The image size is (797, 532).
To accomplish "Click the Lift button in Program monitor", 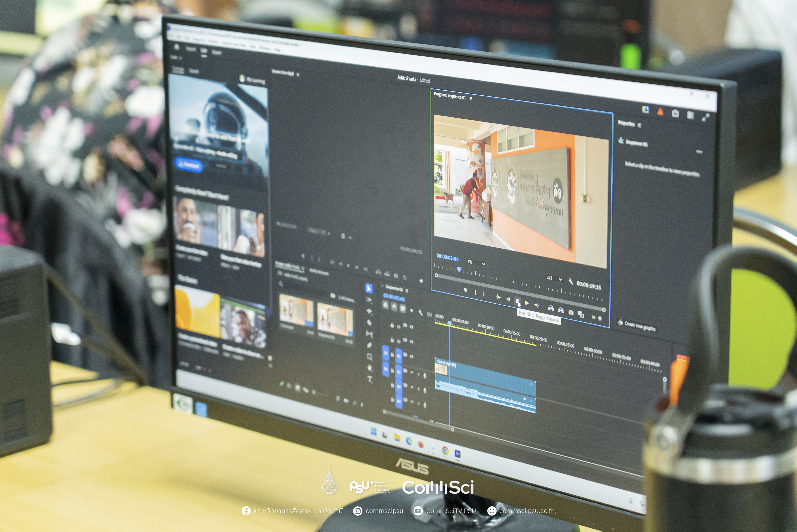I will pos(551,308).
